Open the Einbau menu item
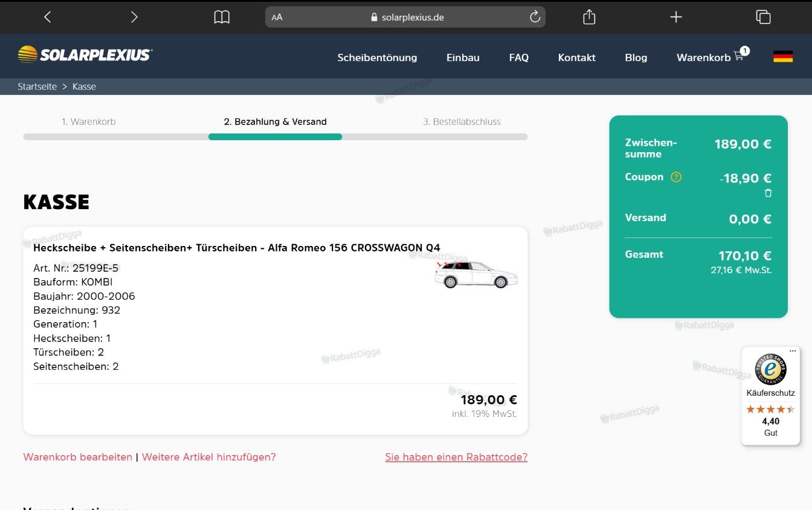This screenshot has width=812, height=510. pos(463,57)
